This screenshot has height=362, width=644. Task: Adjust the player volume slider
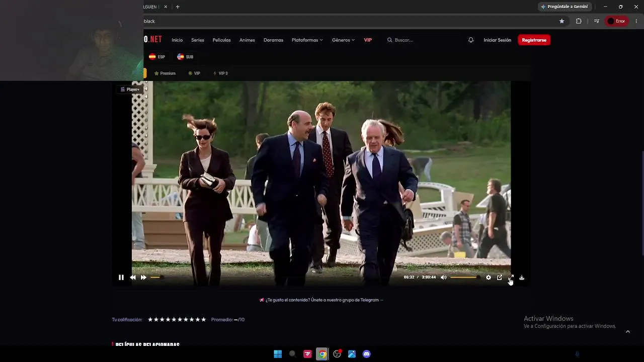(x=464, y=278)
